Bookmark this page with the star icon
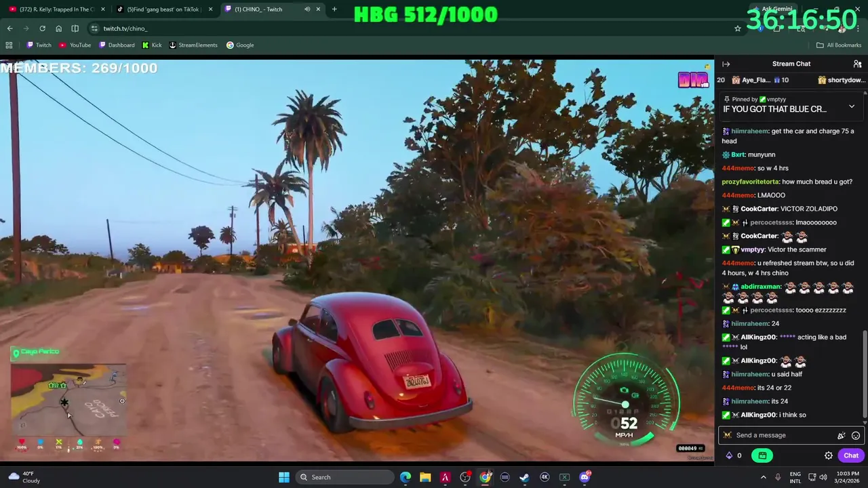Viewport: 868px width, 488px height. (738, 28)
